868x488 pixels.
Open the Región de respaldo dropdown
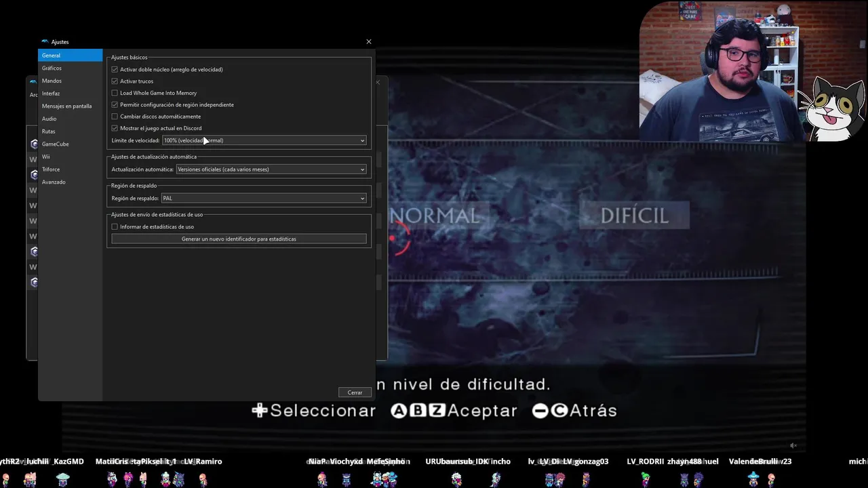click(x=264, y=199)
